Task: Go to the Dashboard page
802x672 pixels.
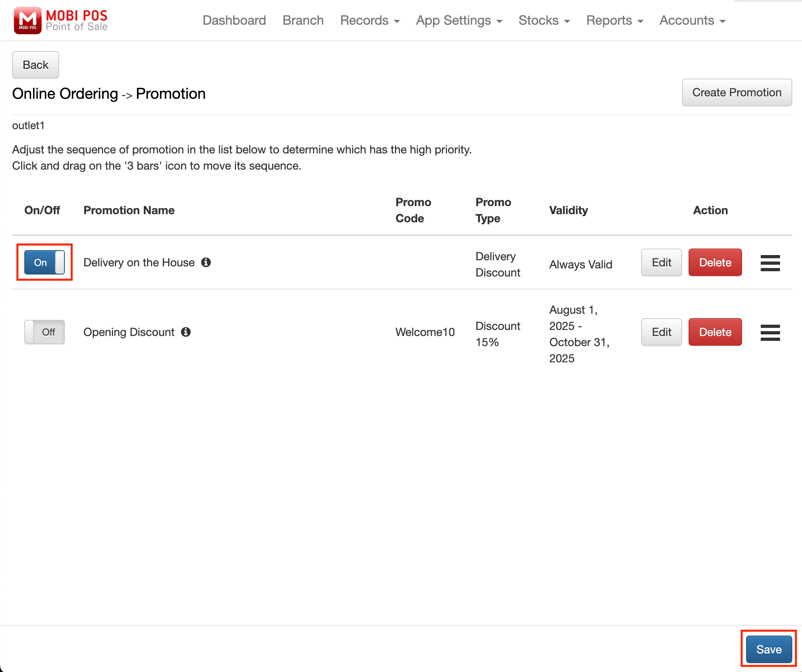Action: [x=234, y=20]
